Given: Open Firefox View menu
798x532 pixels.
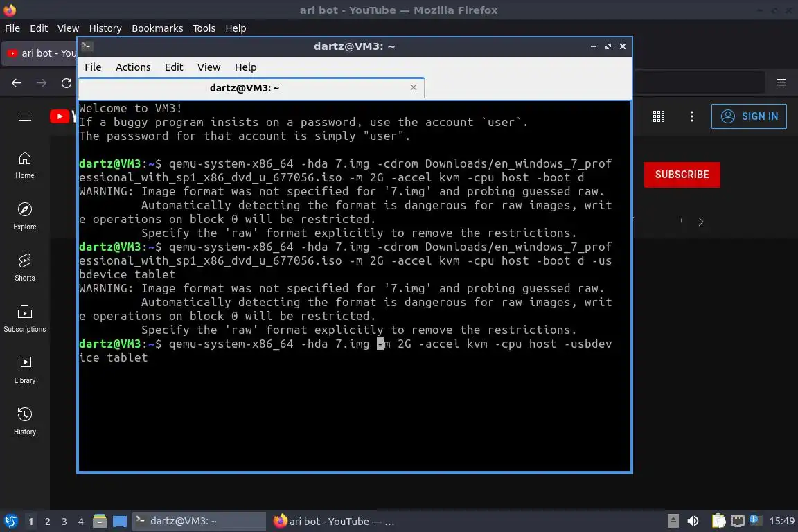Looking at the screenshot, I should [x=68, y=28].
